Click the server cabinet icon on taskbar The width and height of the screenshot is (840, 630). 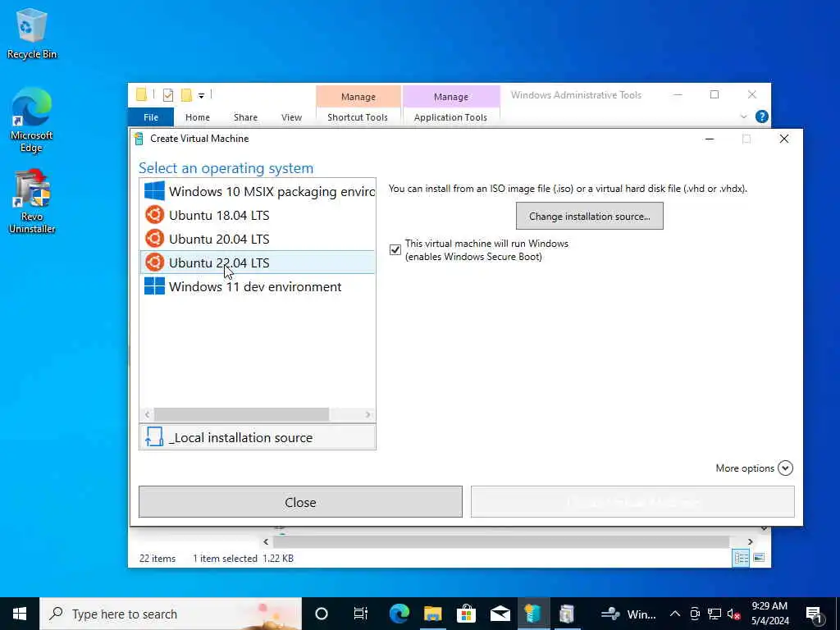coord(567,614)
